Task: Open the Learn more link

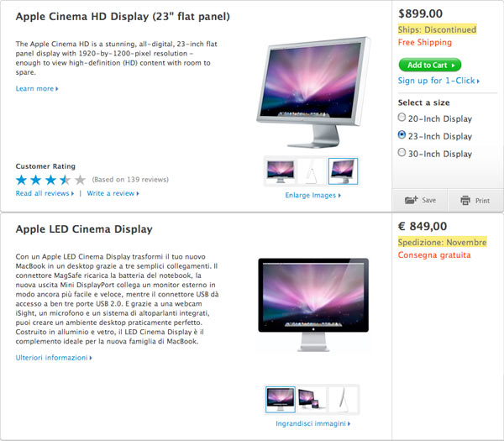Action: click(37, 88)
